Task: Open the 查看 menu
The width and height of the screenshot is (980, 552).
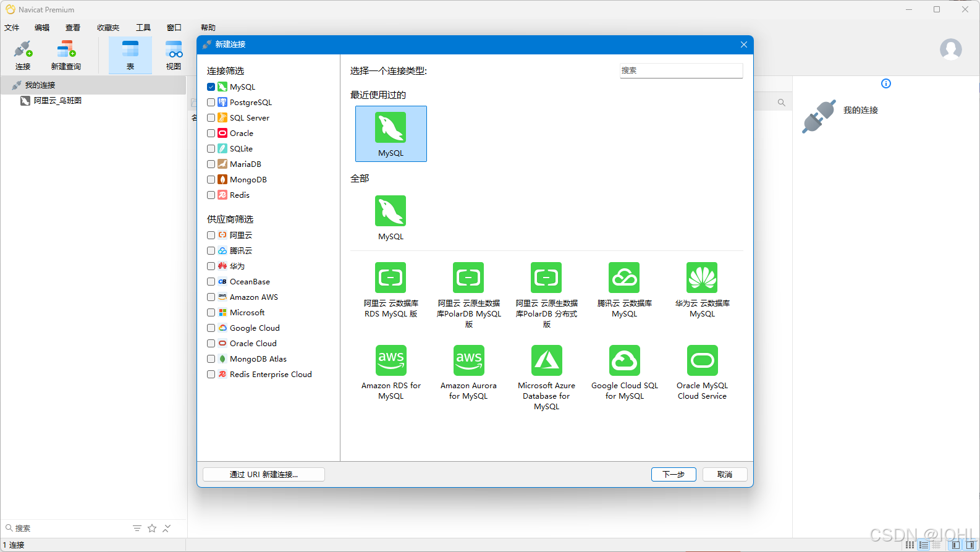Action: 73,28
